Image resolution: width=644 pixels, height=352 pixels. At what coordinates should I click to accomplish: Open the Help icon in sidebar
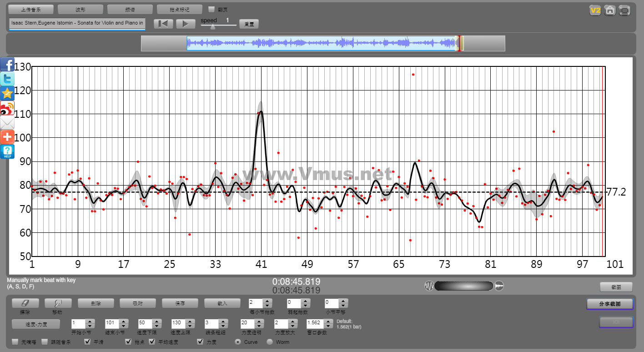coord(7,151)
